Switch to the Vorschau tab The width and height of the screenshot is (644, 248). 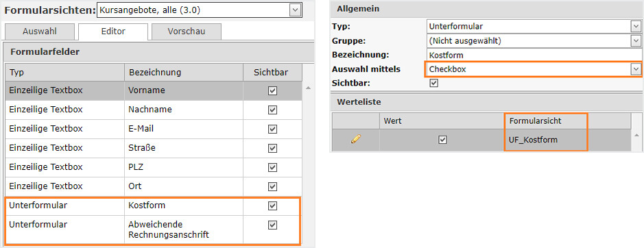[x=187, y=32]
